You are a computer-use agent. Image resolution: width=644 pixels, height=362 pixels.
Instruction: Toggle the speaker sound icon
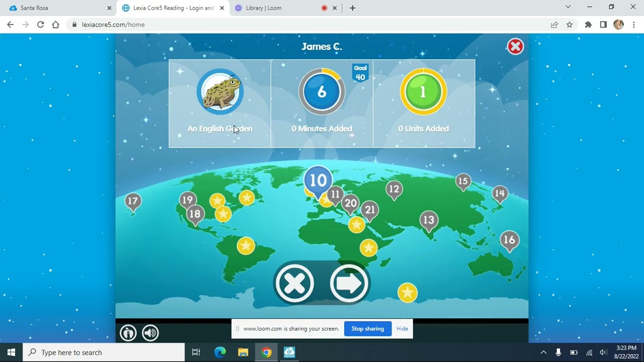pyautogui.click(x=150, y=333)
